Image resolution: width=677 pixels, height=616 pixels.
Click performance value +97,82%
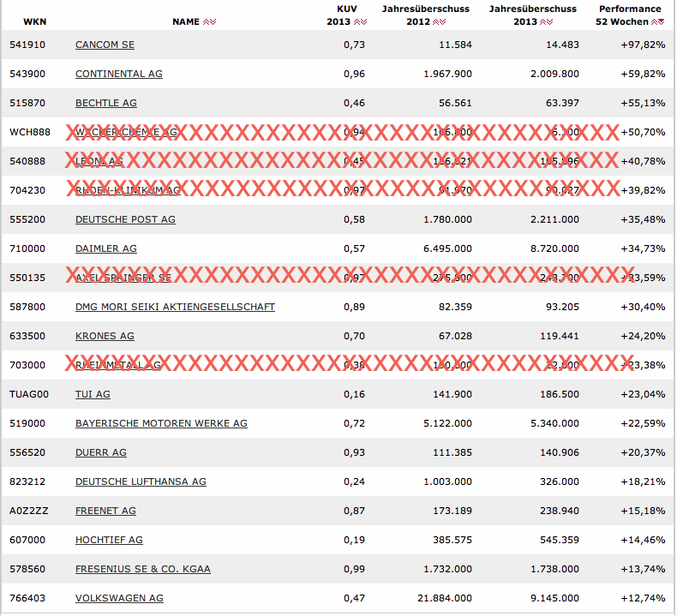coord(643,45)
